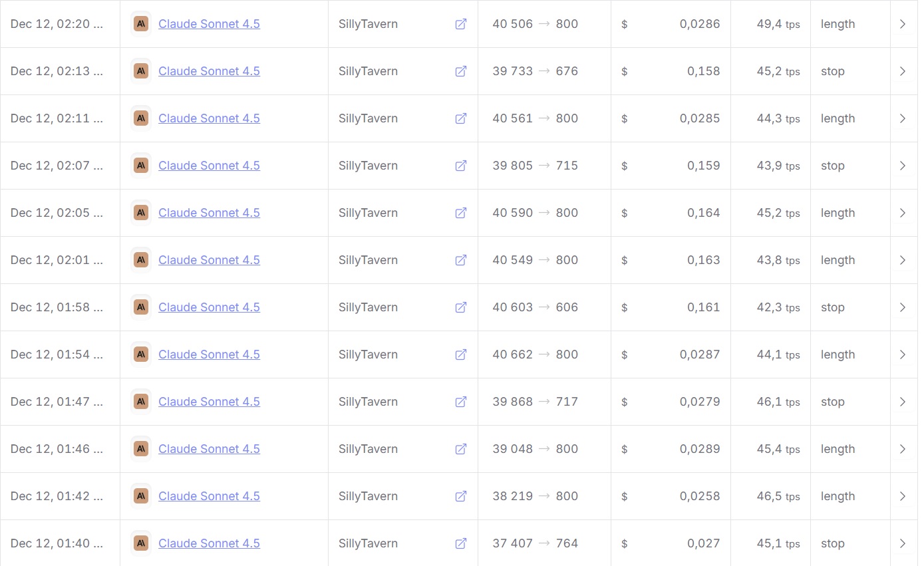Open details arrow for 01:47 request
Image resolution: width=924 pixels, height=566 pixels.
click(x=903, y=402)
